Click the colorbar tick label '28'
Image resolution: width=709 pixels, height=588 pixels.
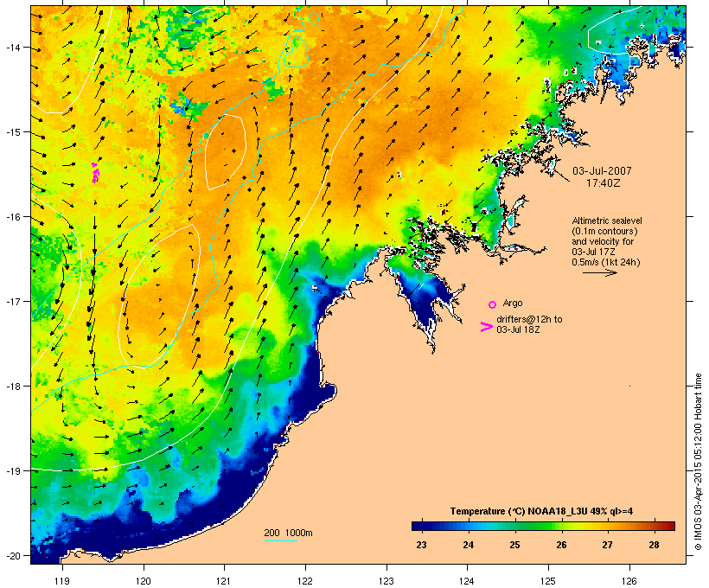point(655,545)
